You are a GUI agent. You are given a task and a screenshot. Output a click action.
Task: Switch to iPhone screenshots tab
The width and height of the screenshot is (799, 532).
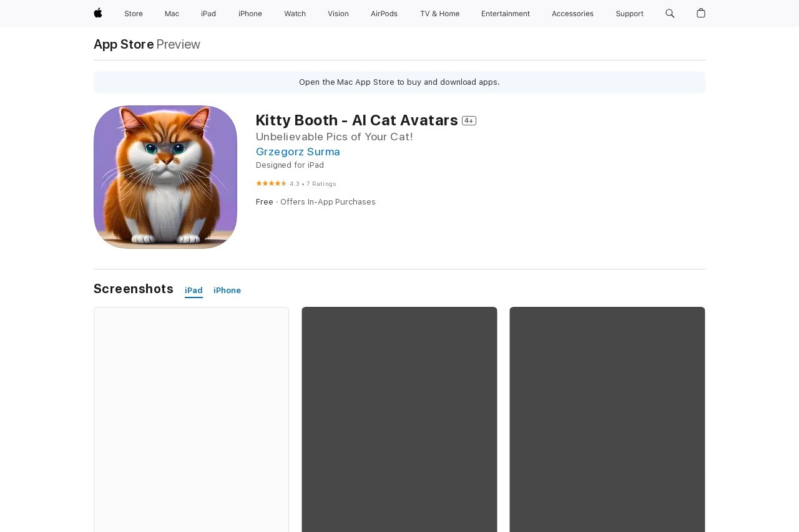click(x=227, y=291)
